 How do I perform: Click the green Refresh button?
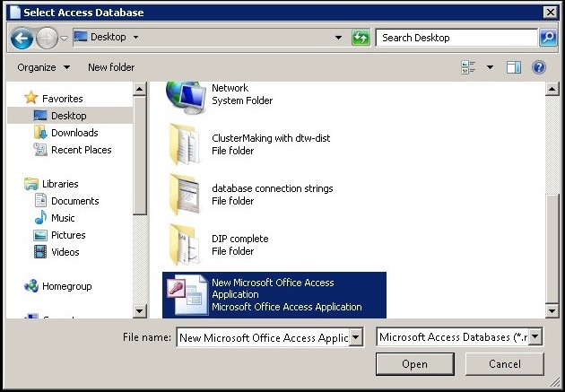(x=361, y=38)
